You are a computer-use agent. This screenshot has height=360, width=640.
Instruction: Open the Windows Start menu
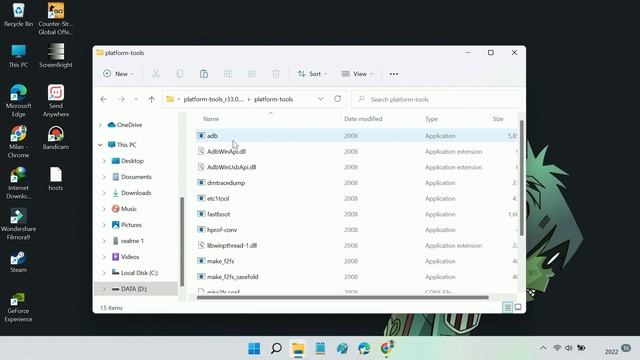coord(254,349)
